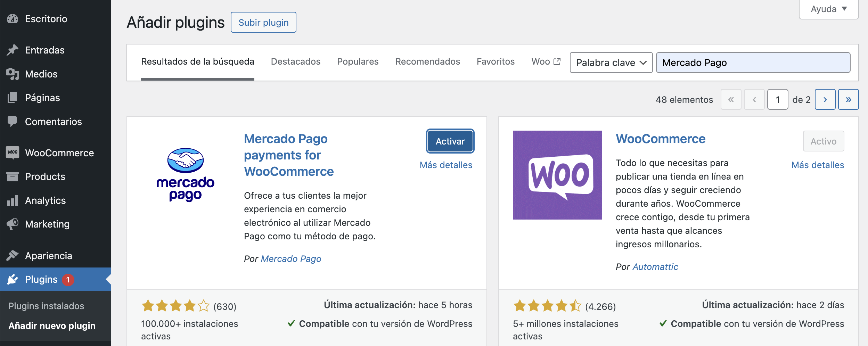This screenshot has height=346, width=868.
Task: Click Última actualización: hace 2 días text
Action: (x=773, y=305)
